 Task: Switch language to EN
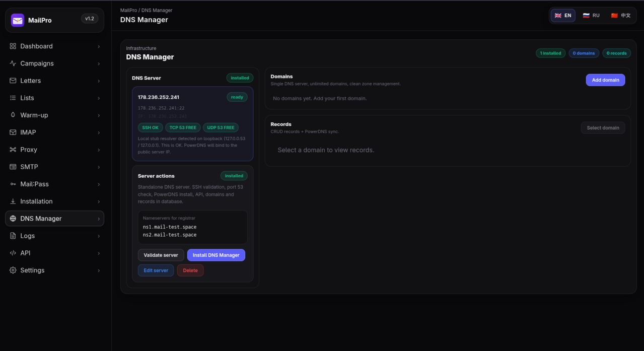click(563, 16)
